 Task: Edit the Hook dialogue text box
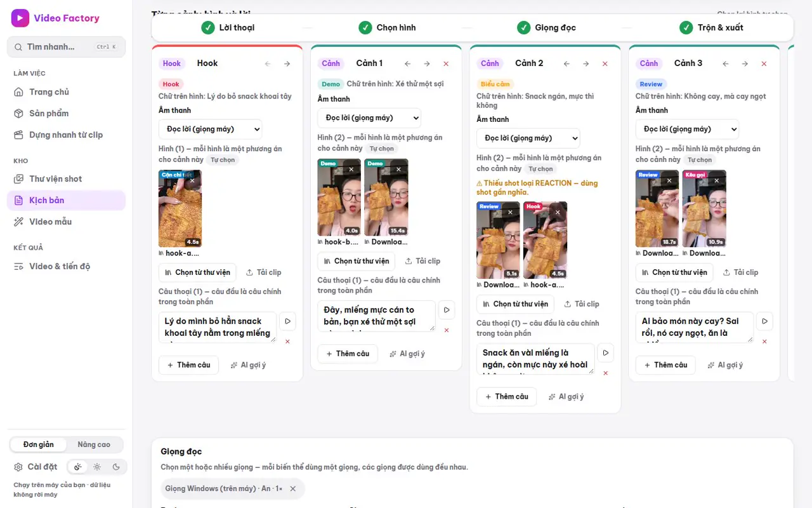(218, 327)
